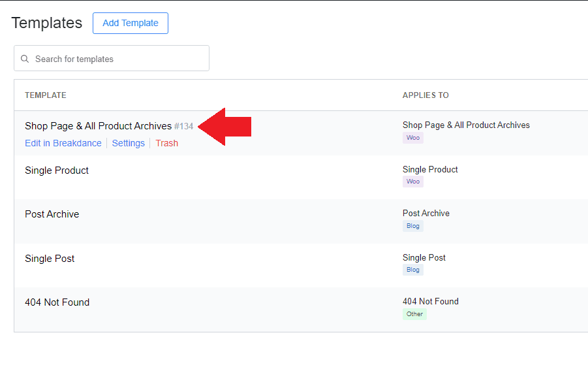Open Edit in Breakdance for the Shop Page template
Screen dimensions: 588x386
point(63,143)
